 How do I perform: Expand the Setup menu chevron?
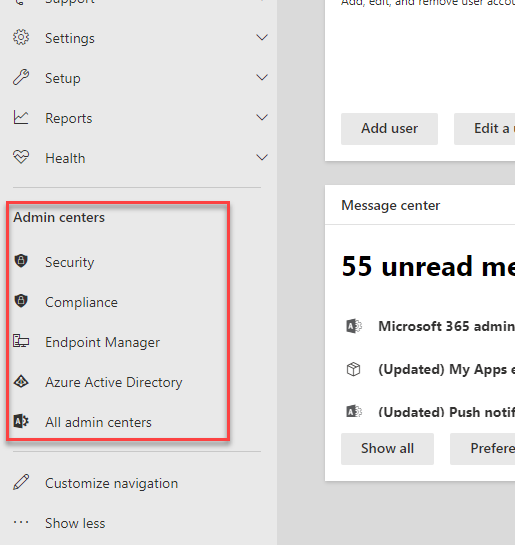click(262, 77)
